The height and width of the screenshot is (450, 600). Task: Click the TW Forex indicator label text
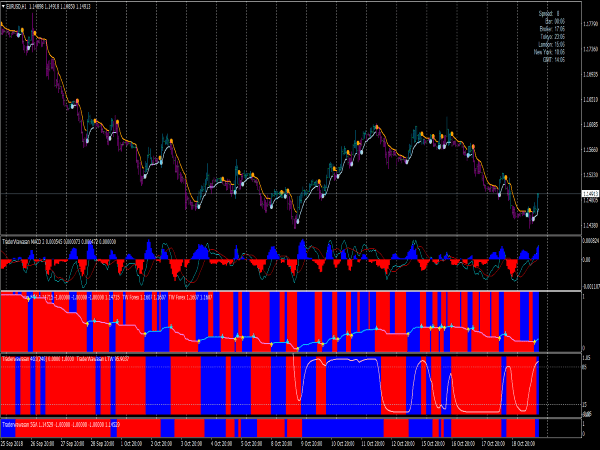pyautogui.click(x=167, y=297)
